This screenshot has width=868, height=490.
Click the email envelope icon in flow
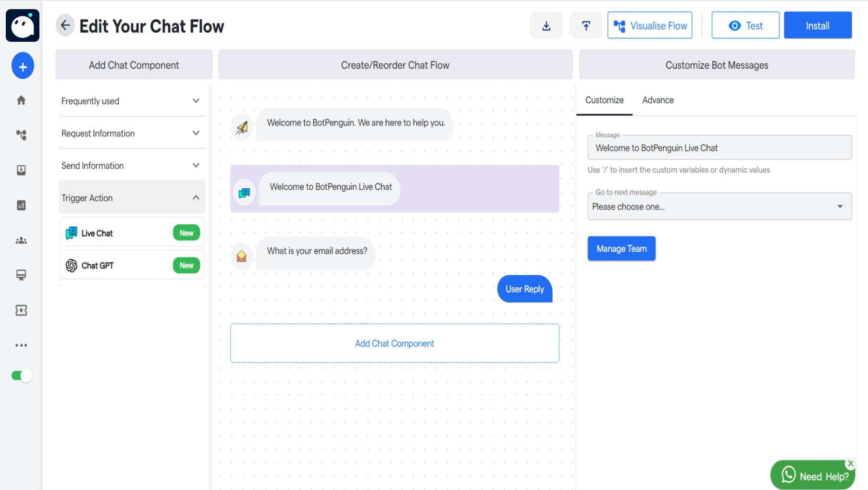tap(242, 256)
